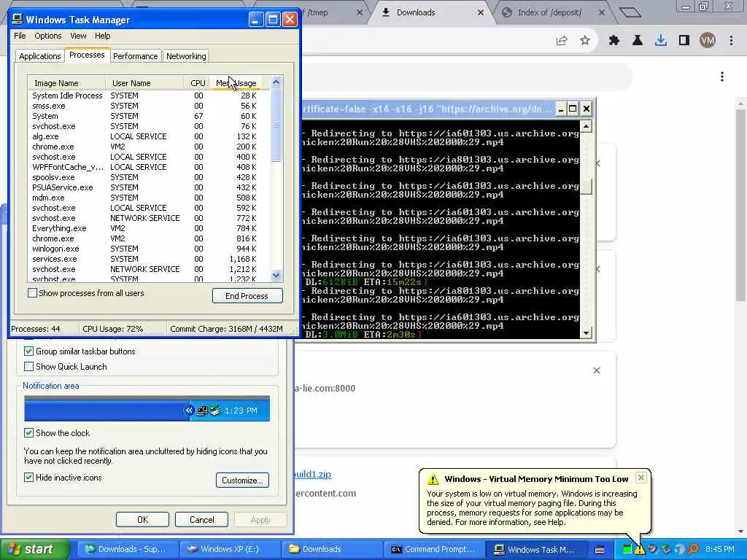Click command prompt scroll down arrow
Viewport: 747px width, 560px height.
(x=587, y=332)
